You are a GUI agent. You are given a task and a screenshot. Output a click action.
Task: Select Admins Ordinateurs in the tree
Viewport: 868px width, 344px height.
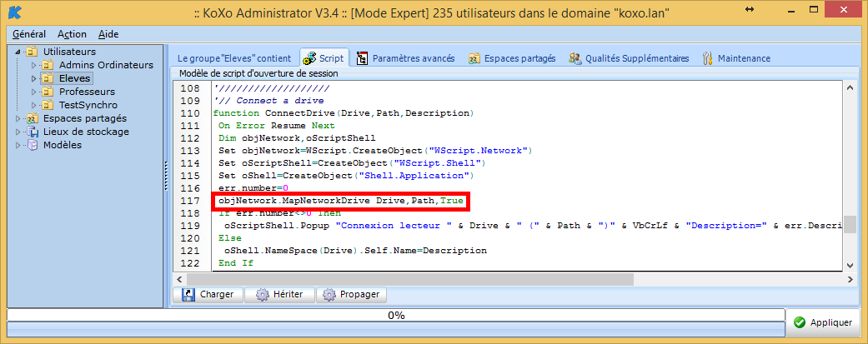(106, 65)
